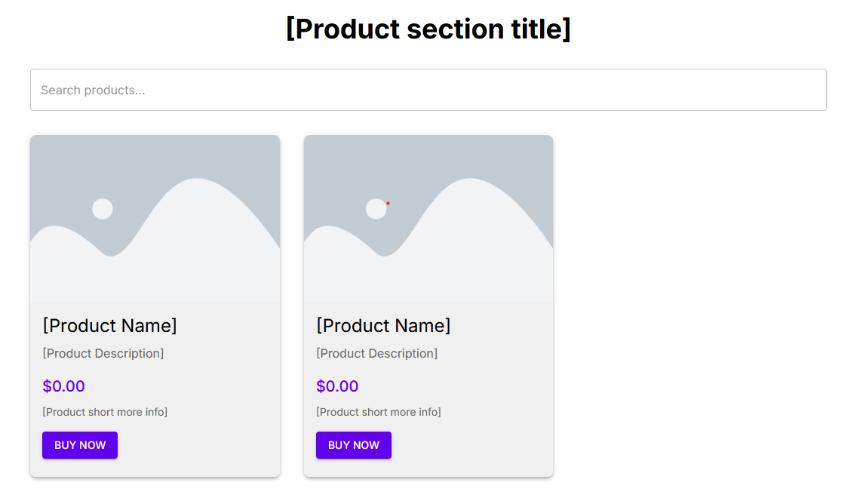Click the [Product section title] heading
The height and width of the screenshot is (504, 860).
tap(430, 29)
